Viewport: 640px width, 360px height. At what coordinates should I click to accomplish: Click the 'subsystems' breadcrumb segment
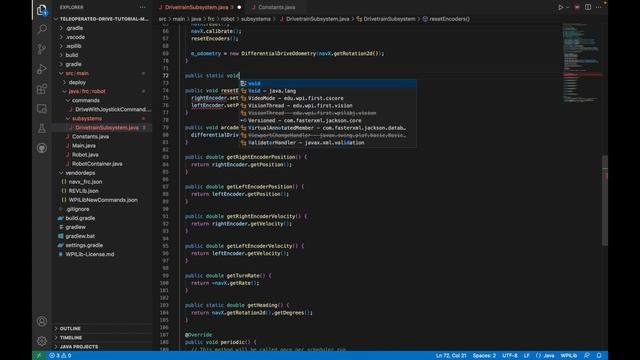coord(256,19)
